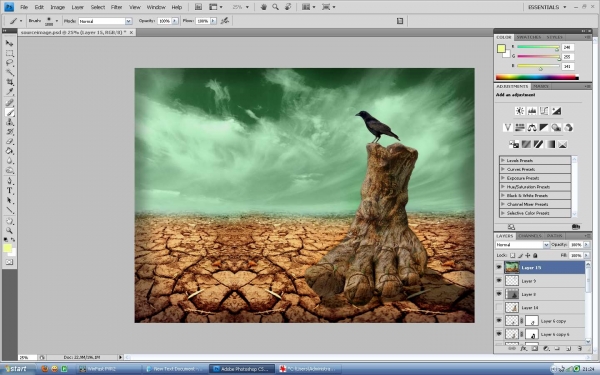Image resolution: width=600 pixels, height=375 pixels.
Task: Select the Path Selection tool
Action: point(10,201)
